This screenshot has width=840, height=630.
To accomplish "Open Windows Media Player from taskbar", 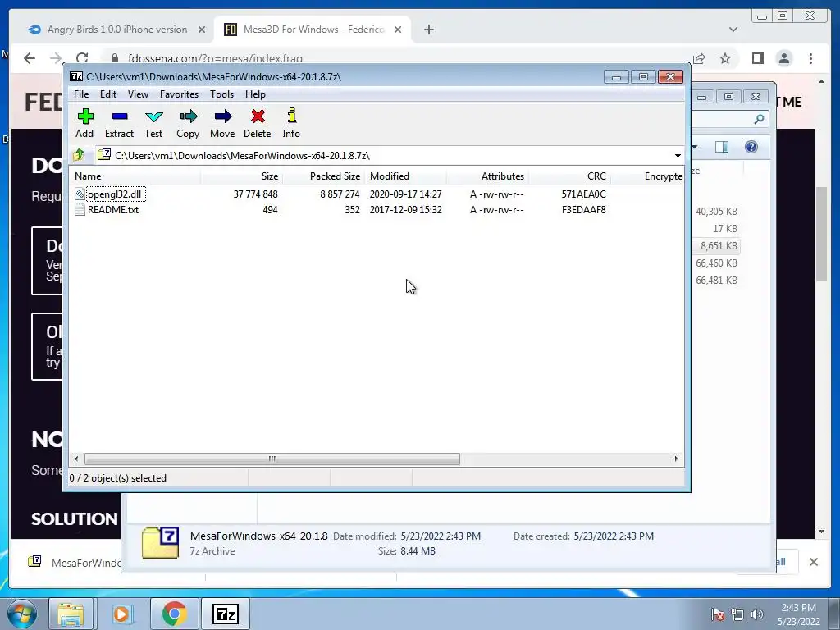I will click(x=121, y=614).
